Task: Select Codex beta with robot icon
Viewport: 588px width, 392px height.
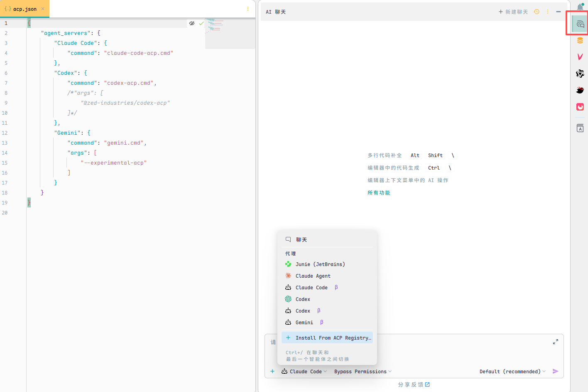Action: (x=327, y=311)
